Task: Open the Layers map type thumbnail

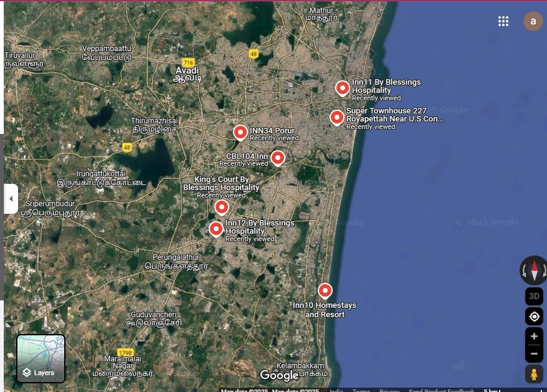Action: click(40, 358)
